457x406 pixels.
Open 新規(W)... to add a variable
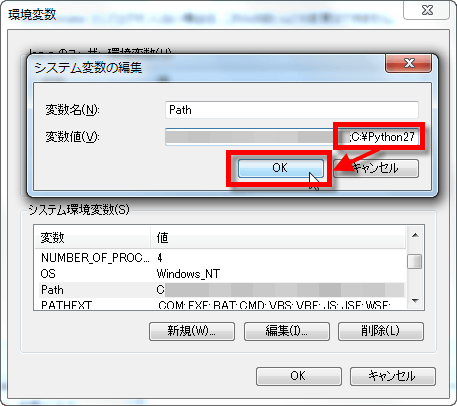[x=192, y=331]
